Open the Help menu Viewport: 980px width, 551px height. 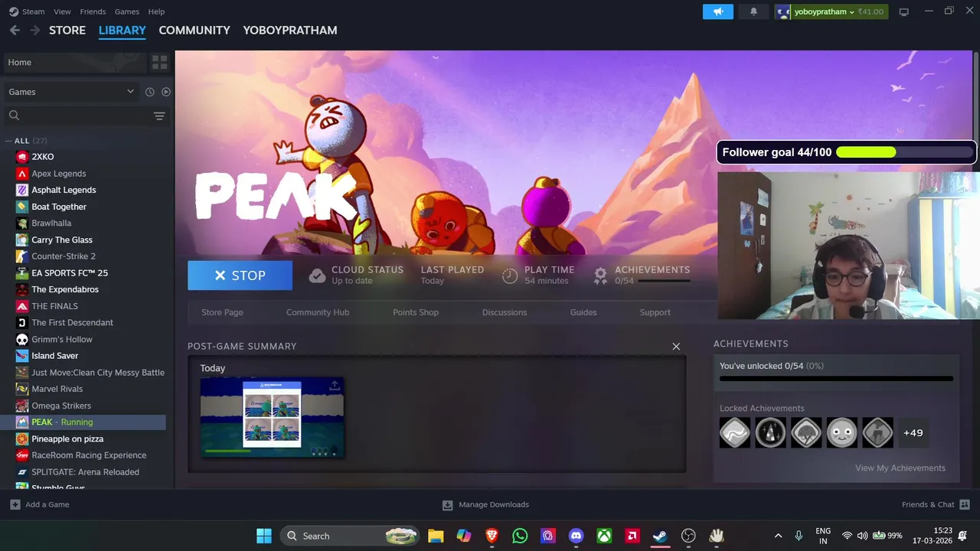pyautogui.click(x=156, y=11)
